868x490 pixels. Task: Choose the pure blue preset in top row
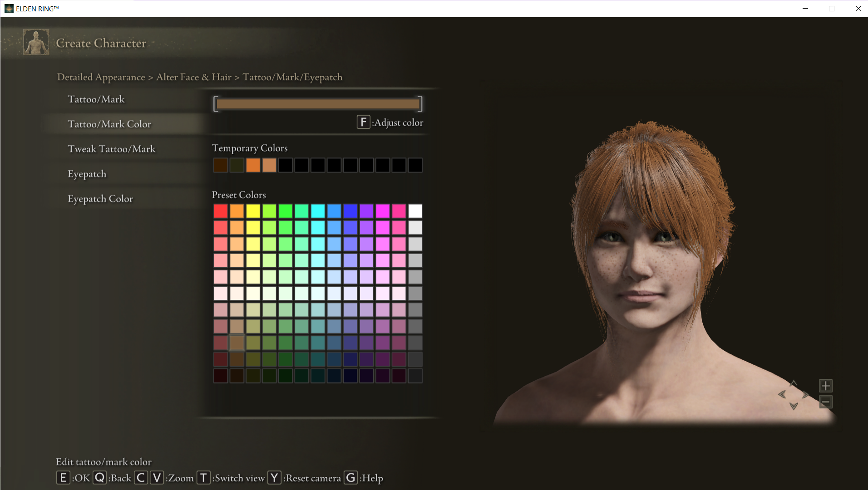pos(350,211)
